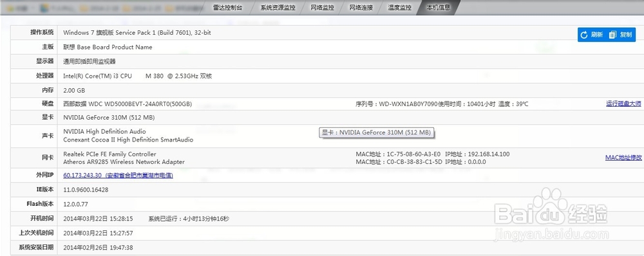Select the boot time 15:28:15 value
This screenshot has height=256, width=644.
point(98,219)
